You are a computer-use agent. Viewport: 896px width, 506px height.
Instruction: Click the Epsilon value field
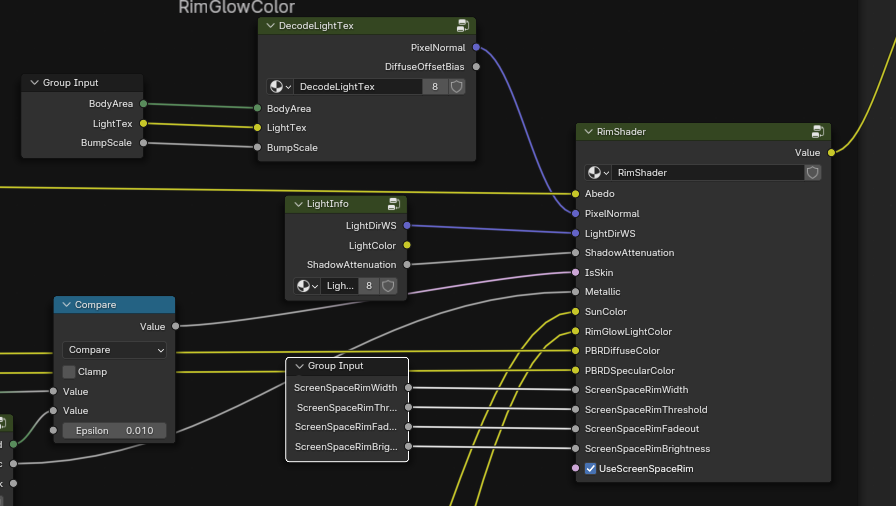[114, 431]
